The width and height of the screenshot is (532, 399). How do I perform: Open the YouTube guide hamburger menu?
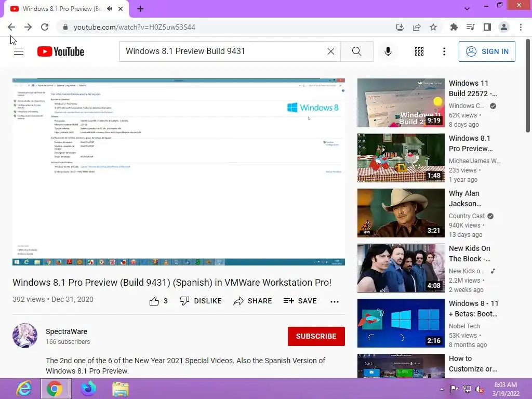19,51
